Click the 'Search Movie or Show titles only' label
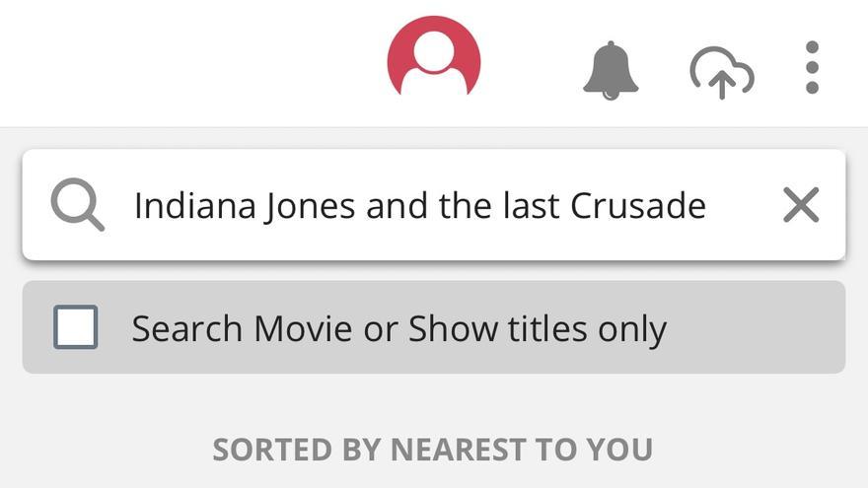The width and height of the screenshot is (868, 488). click(x=398, y=328)
